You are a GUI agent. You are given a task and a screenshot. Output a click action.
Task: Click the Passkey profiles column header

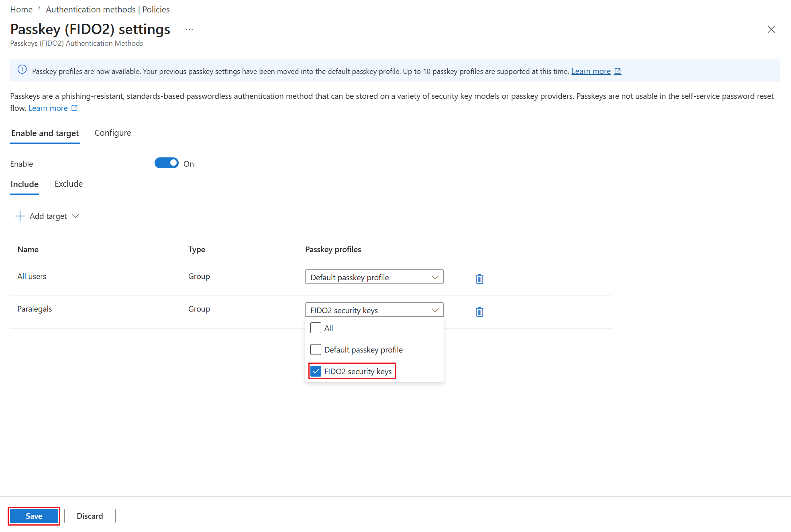[x=333, y=249]
